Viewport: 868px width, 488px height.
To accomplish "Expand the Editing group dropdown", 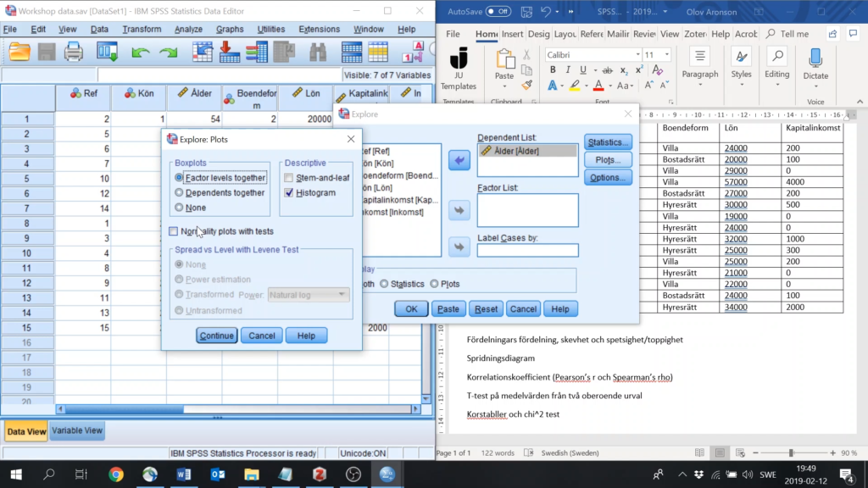I will click(777, 85).
